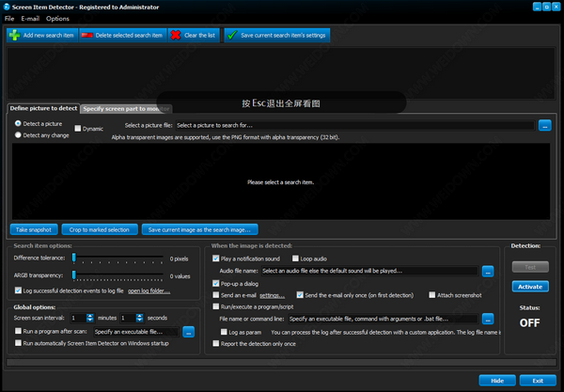Close the Screen Item Detector window
The width and height of the screenshot is (564, 392).
click(x=556, y=7)
